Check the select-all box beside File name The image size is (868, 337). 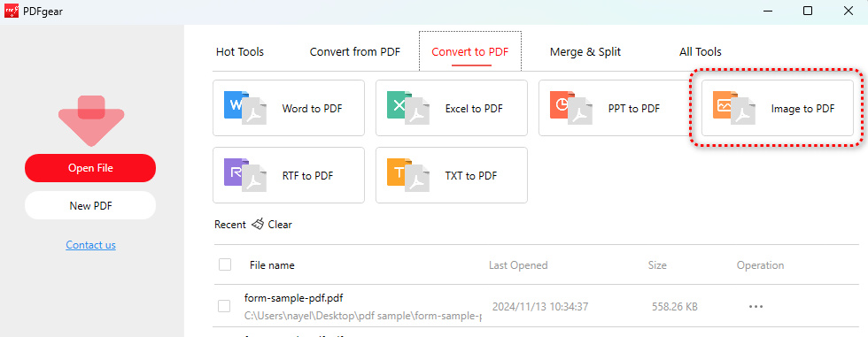point(225,264)
